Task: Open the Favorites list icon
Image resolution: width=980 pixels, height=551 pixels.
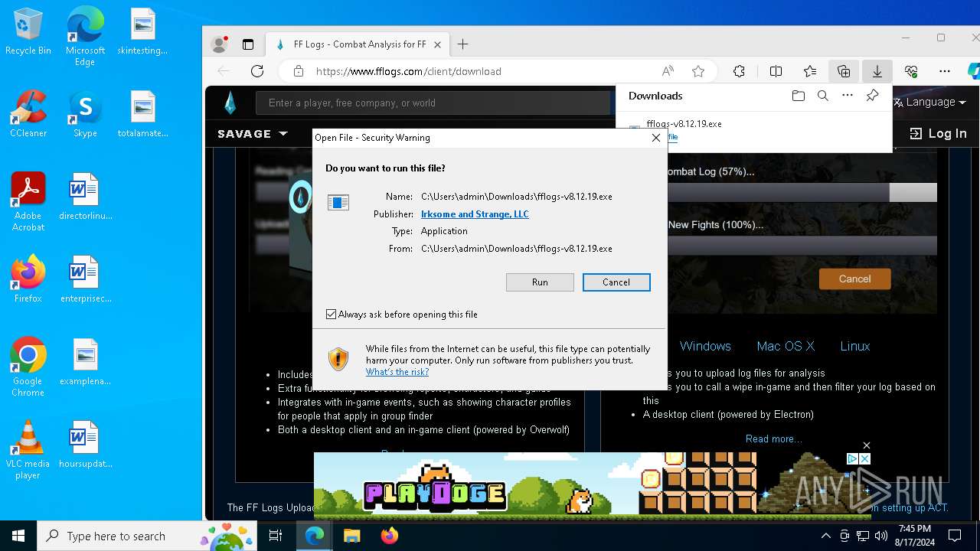Action: [x=810, y=71]
